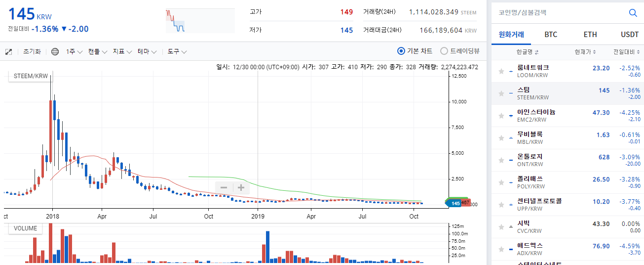
Task: Click ONT current price 628
Action: (604, 157)
